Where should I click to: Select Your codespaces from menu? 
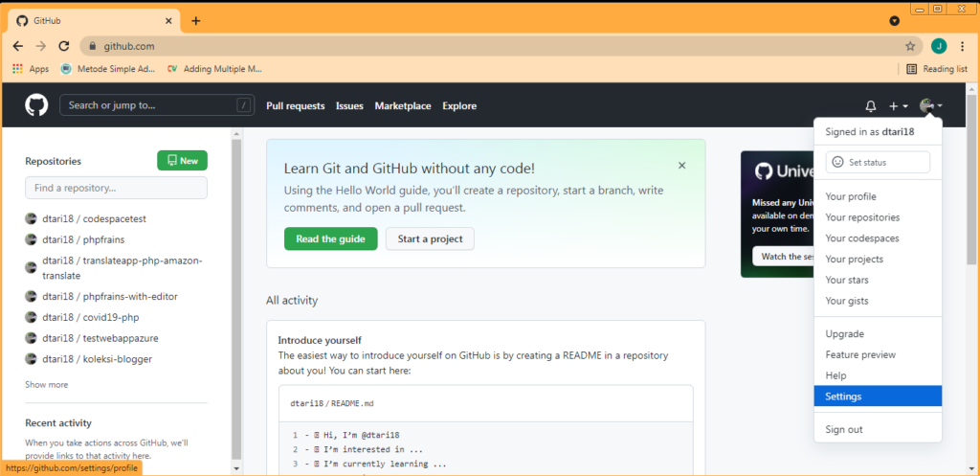click(x=878, y=238)
